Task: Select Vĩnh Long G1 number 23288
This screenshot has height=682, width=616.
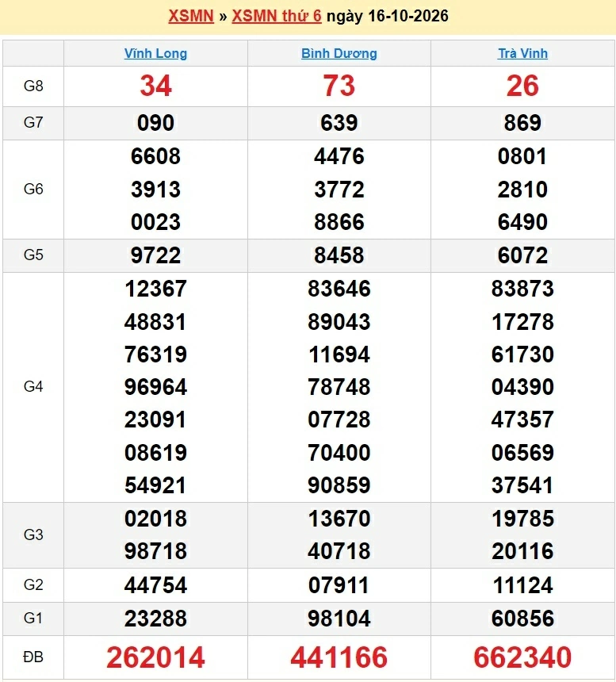Action: (155, 619)
